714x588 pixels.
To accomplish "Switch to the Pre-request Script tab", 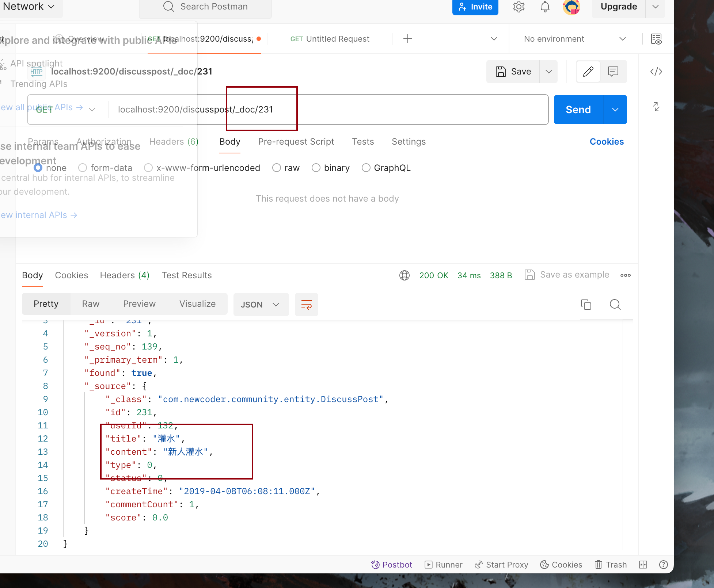I will coord(296,142).
